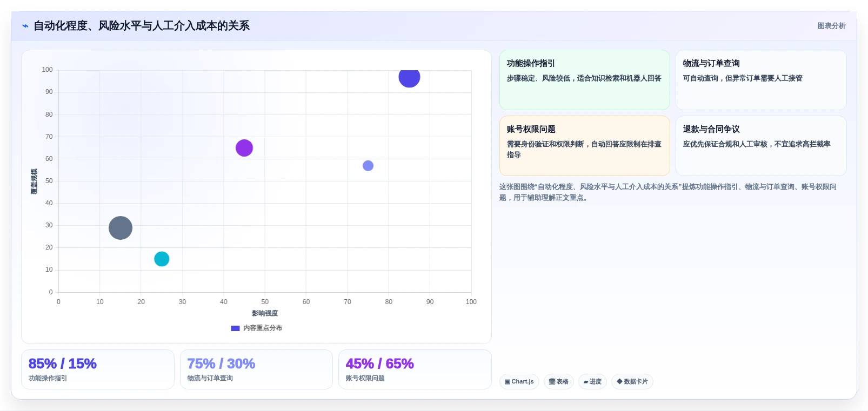Image resolution: width=868 pixels, height=411 pixels.
Task: Click the 可自动查询,但异常订单需要人工接管 text
Action: tap(743, 78)
